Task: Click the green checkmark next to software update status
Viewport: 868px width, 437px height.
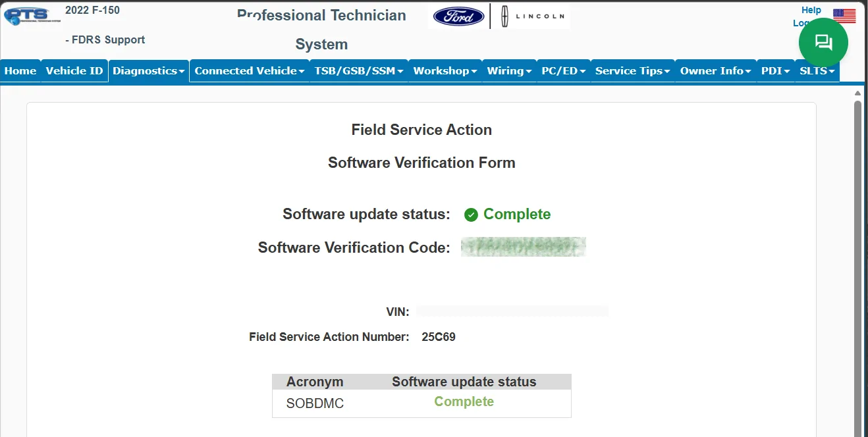Action: pyautogui.click(x=470, y=214)
